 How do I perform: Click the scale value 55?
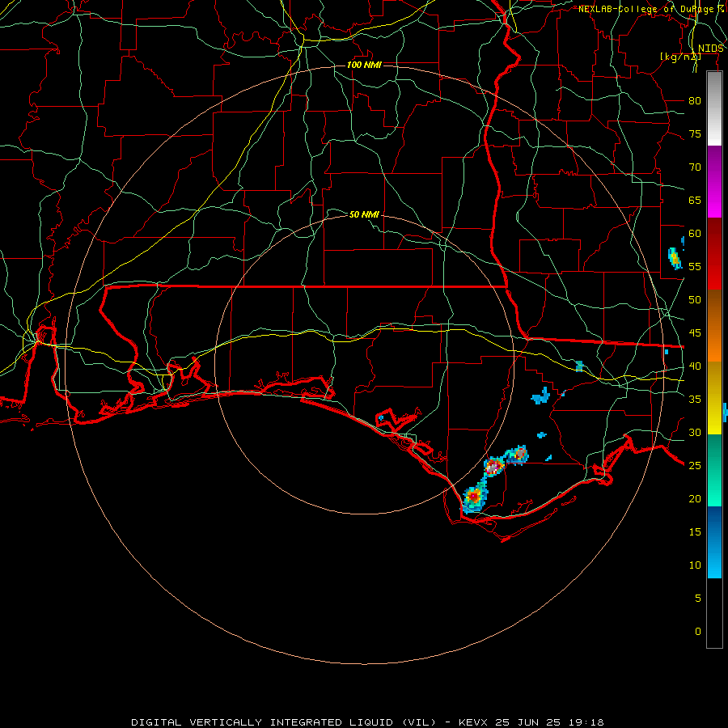click(x=695, y=266)
